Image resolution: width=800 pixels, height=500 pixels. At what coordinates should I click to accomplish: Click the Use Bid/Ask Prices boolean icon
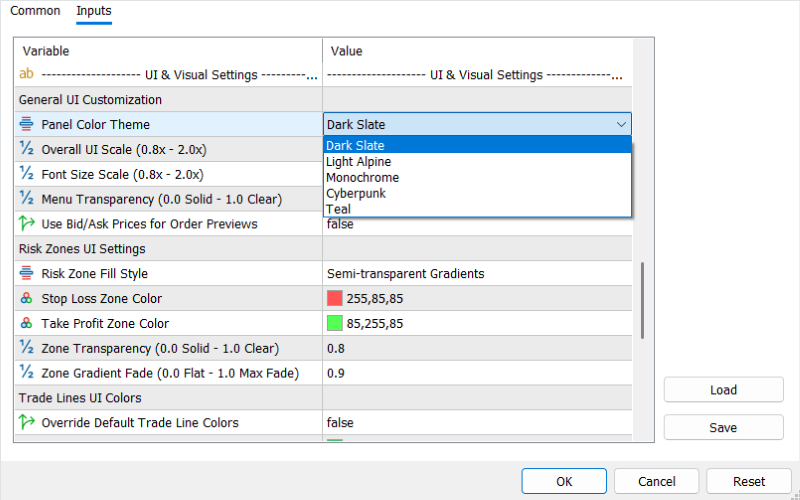pyautogui.click(x=27, y=223)
